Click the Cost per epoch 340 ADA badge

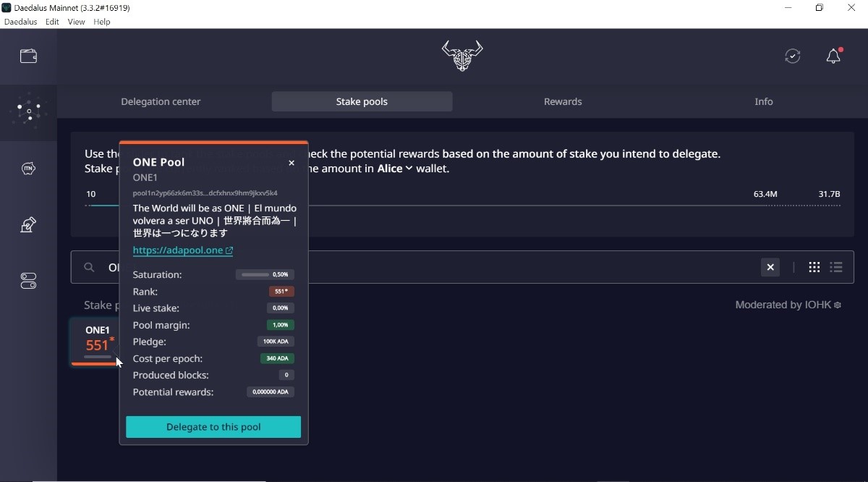[277, 358]
